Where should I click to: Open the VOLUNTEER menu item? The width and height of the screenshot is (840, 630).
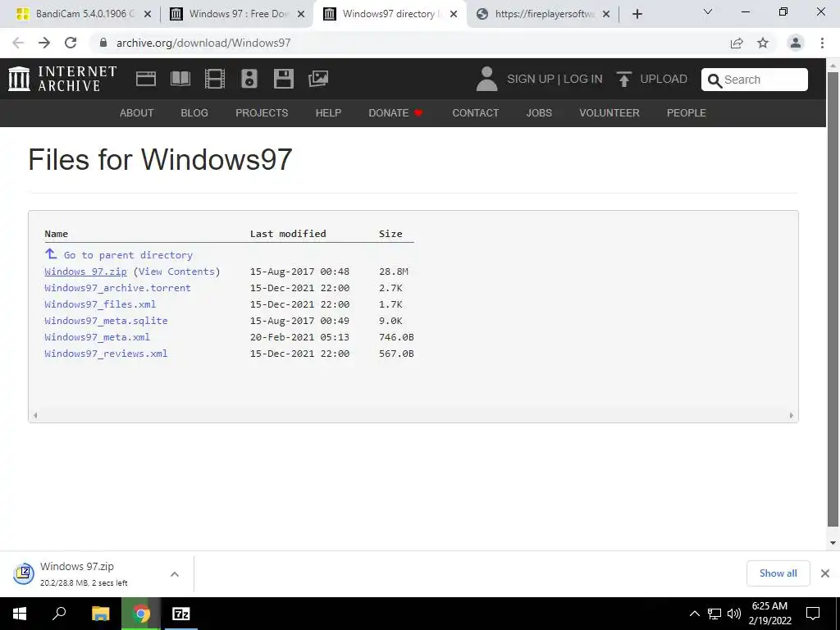point(609,113)
